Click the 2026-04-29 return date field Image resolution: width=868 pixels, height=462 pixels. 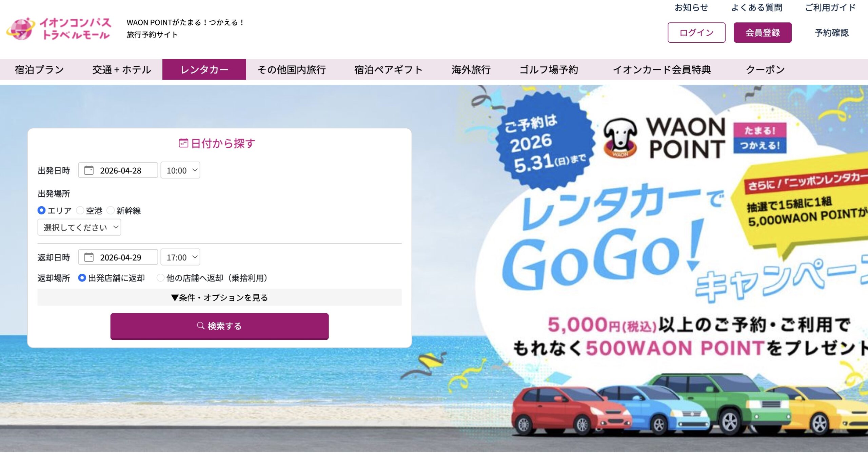118,257
